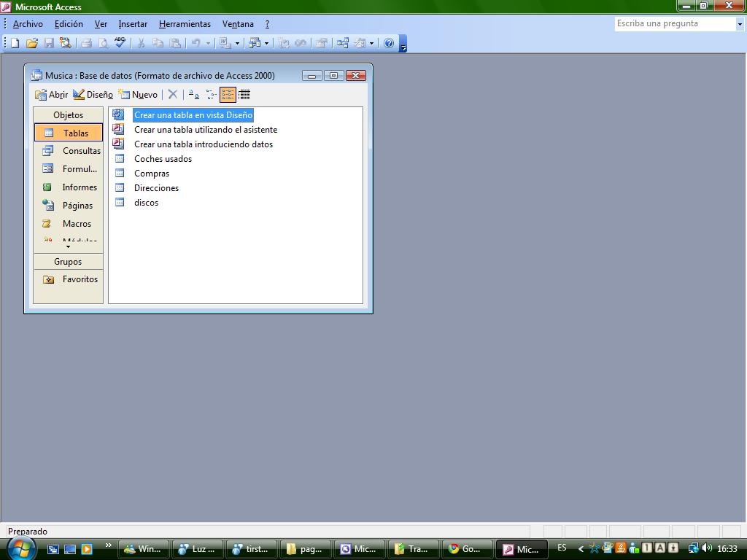Image resolution: width=747 pixels, height=560 pixels.
Task: Open toolbar options arrow at toolbar end
Action: click(403, 44)
